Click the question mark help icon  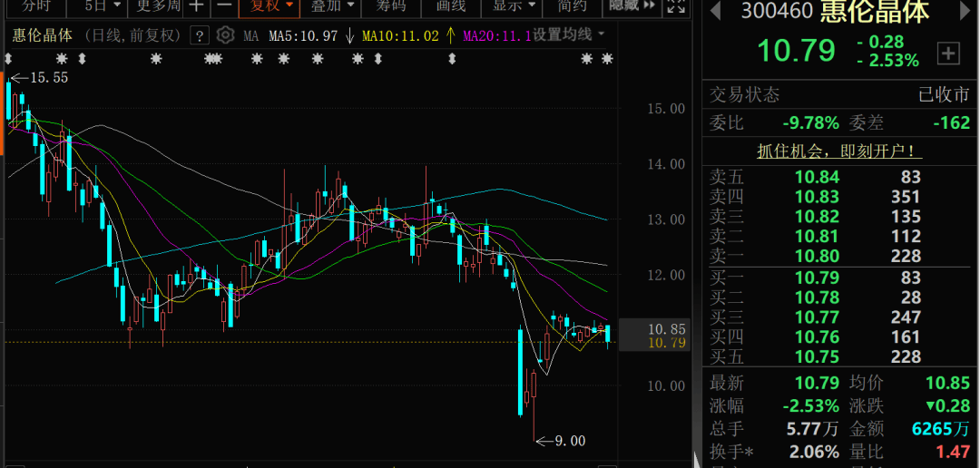[199, 35]
